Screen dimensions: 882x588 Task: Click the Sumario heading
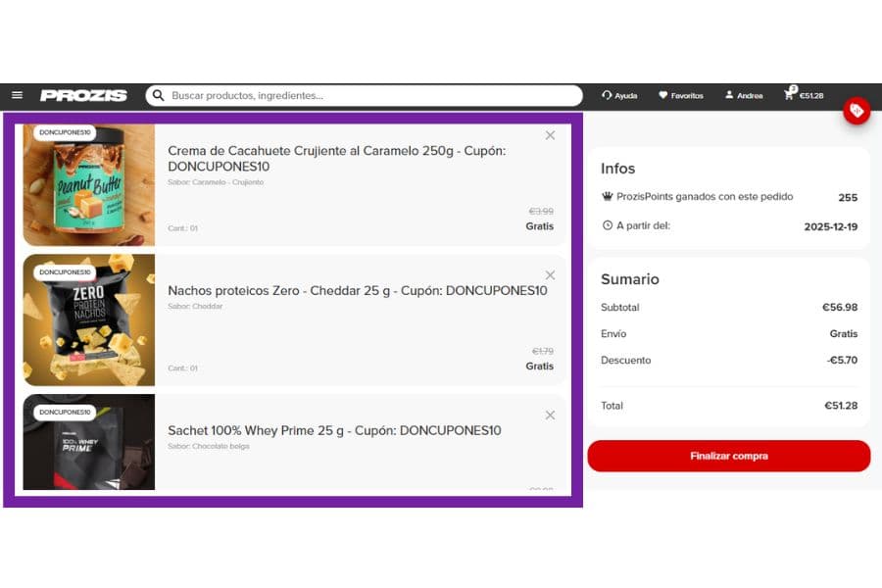pyautogui.click(x=630, y=279)
